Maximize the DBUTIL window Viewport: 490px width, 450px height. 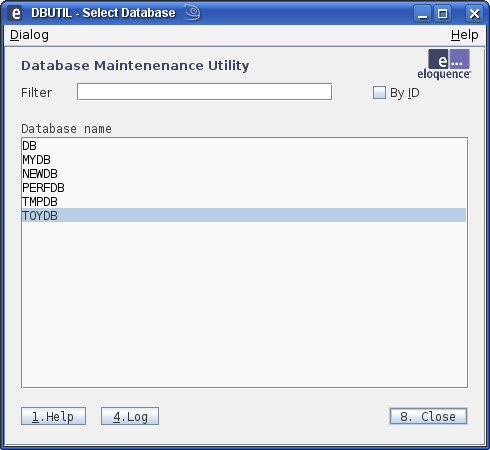(x=442, y=14)
